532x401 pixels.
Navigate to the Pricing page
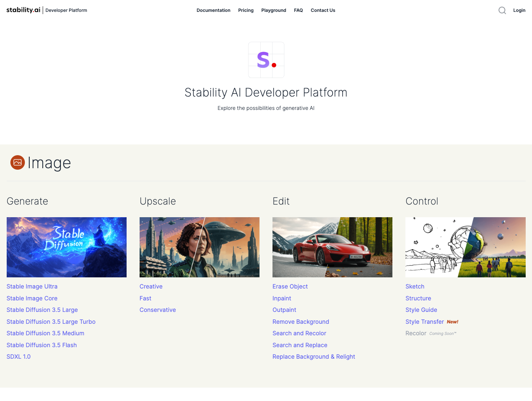(x=246, y=10)
